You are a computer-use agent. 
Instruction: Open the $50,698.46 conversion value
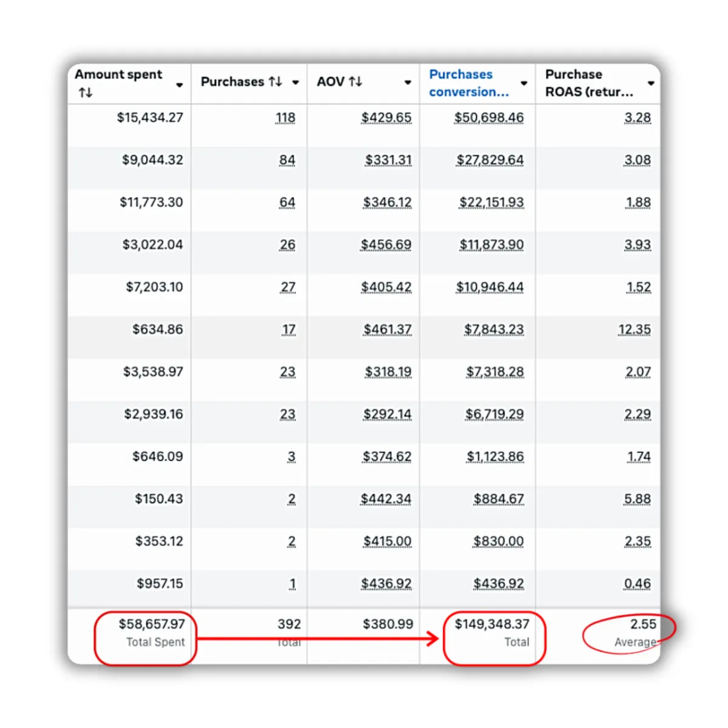489,118
